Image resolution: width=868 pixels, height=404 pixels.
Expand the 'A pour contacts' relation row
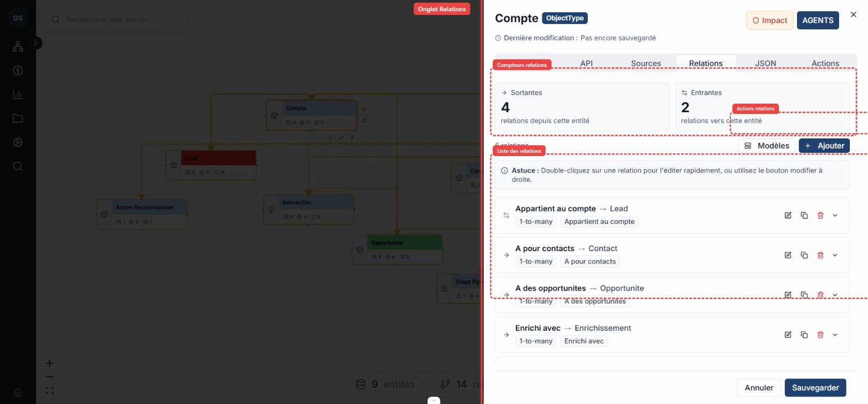[835, 255]
